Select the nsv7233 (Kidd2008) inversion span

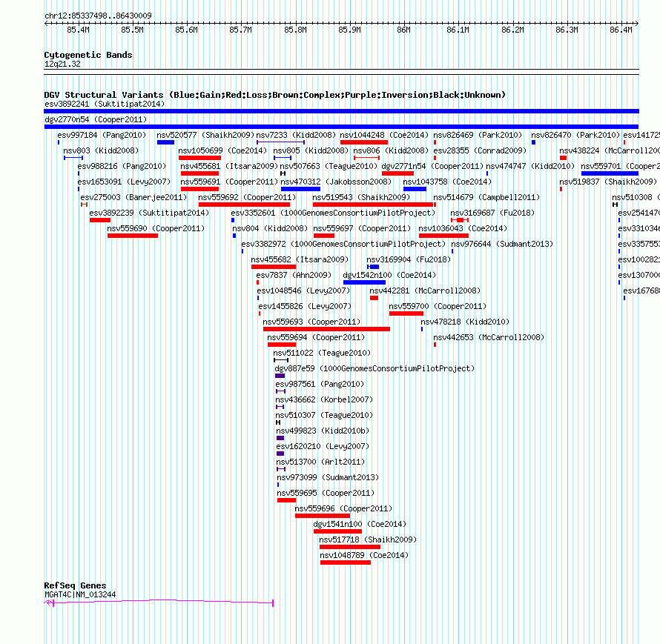point(280,142)
